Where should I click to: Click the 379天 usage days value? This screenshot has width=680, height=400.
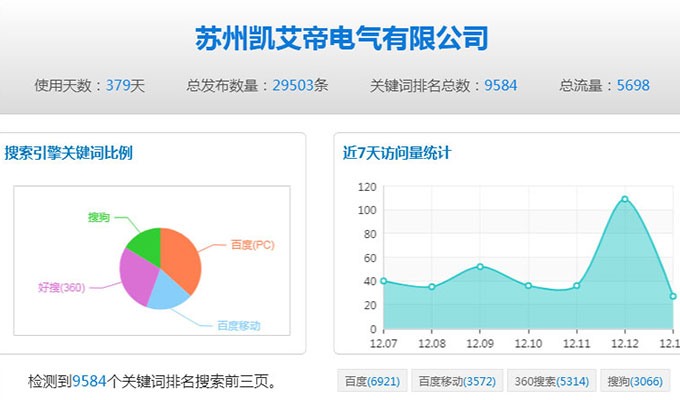pos(125,85)
